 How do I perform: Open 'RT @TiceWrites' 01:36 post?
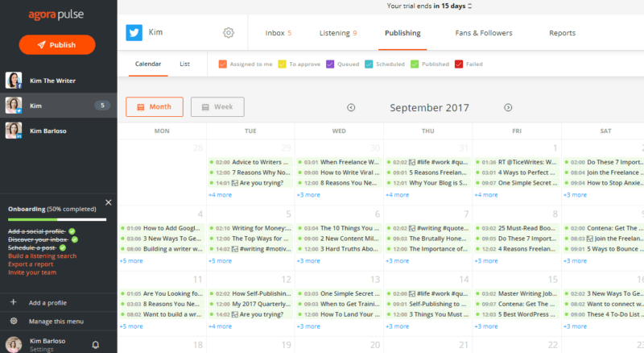click(517, 162)
